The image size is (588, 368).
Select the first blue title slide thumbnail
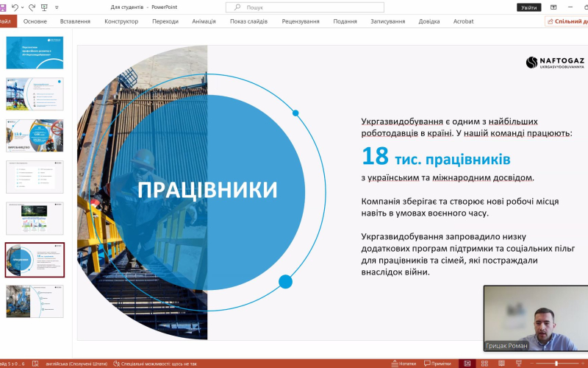coord(35,52)
